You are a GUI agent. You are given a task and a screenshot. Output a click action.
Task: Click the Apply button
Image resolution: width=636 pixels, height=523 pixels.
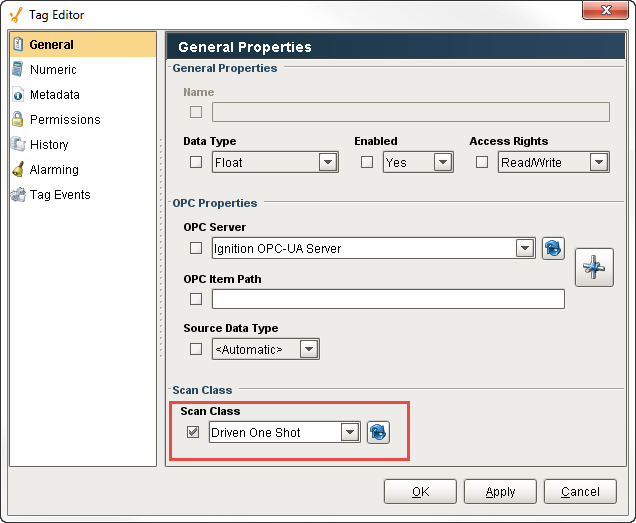tap(500, 491)
